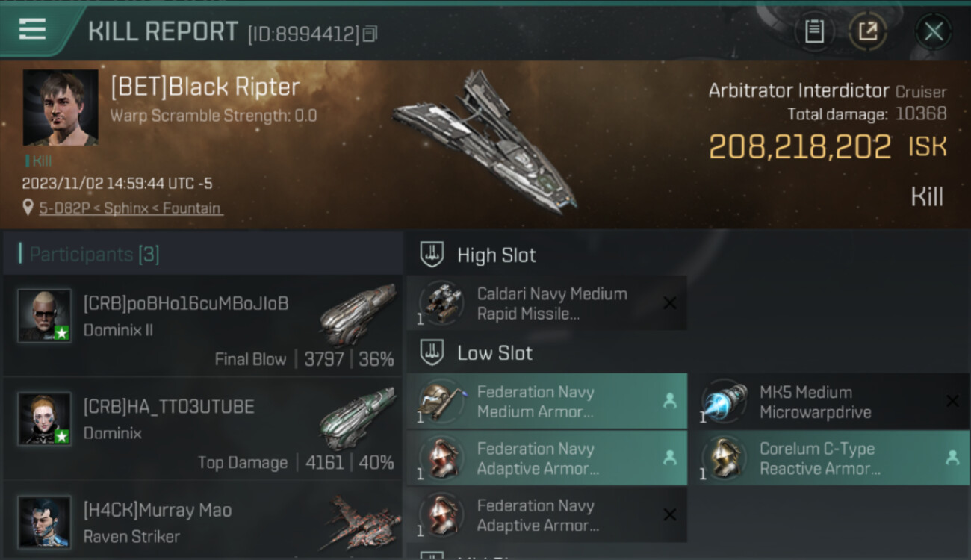
Task: Share the kill report externally
Action: (867, 31)
